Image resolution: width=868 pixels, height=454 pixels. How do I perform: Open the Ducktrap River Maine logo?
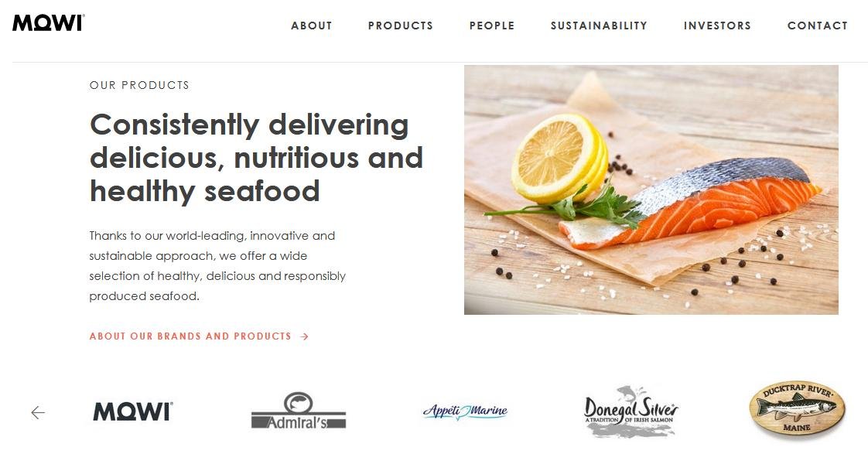(797, 408)
